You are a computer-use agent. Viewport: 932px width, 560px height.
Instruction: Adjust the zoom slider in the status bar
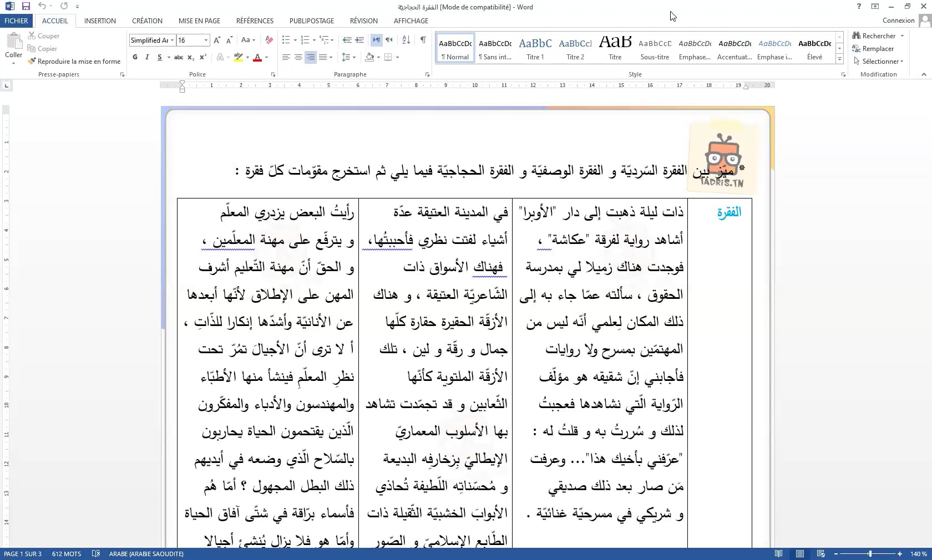coord(870,554)
